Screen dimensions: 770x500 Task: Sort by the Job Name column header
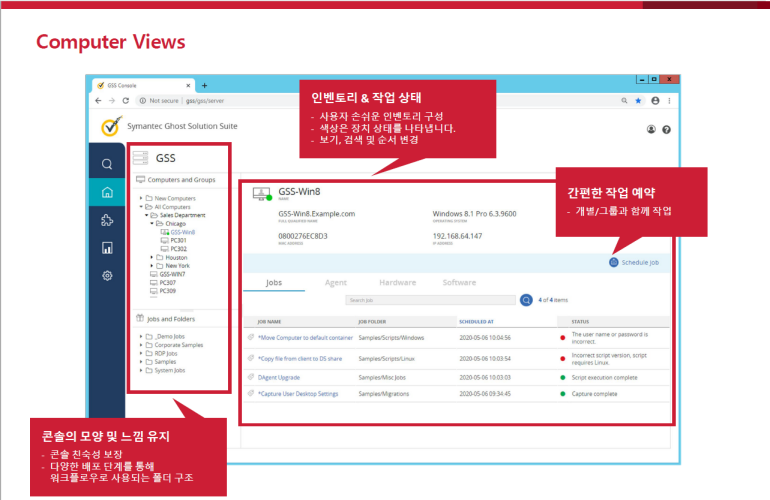[x=269, y=322]
